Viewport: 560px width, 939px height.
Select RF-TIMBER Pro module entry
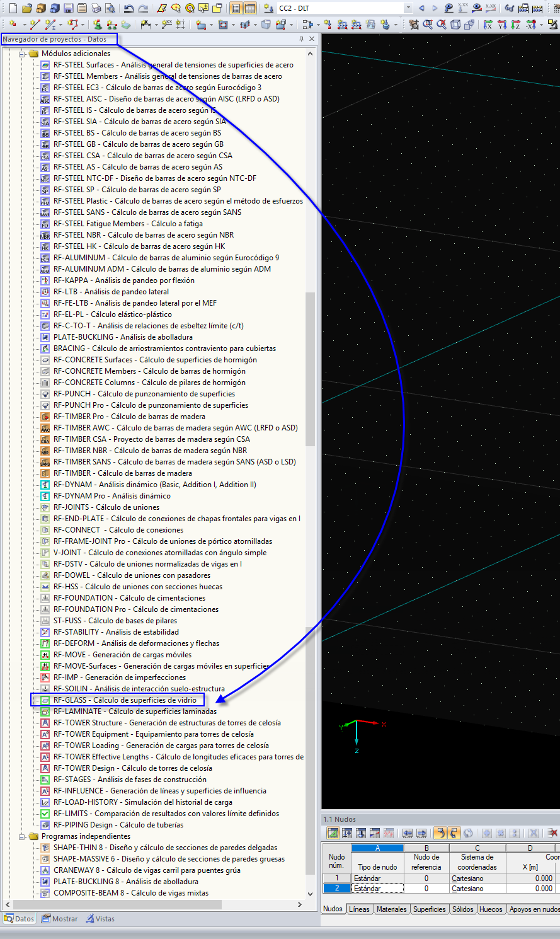[x=129, y=417]
